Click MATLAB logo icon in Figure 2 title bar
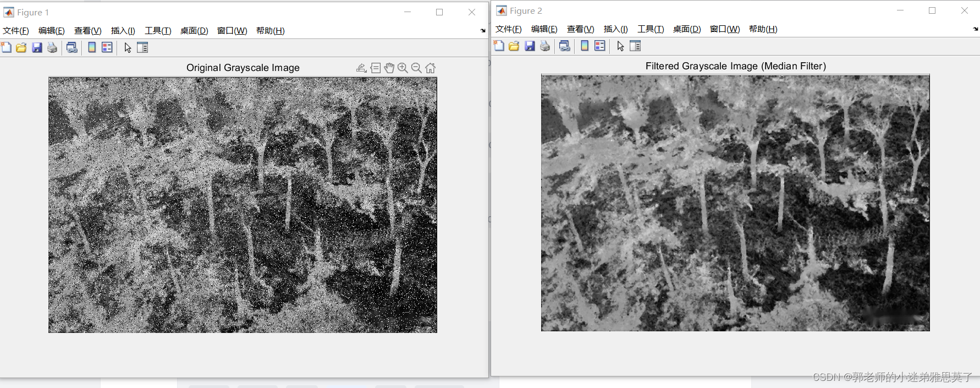The height and width of the screenshot is (388, 980). (502, 10)
